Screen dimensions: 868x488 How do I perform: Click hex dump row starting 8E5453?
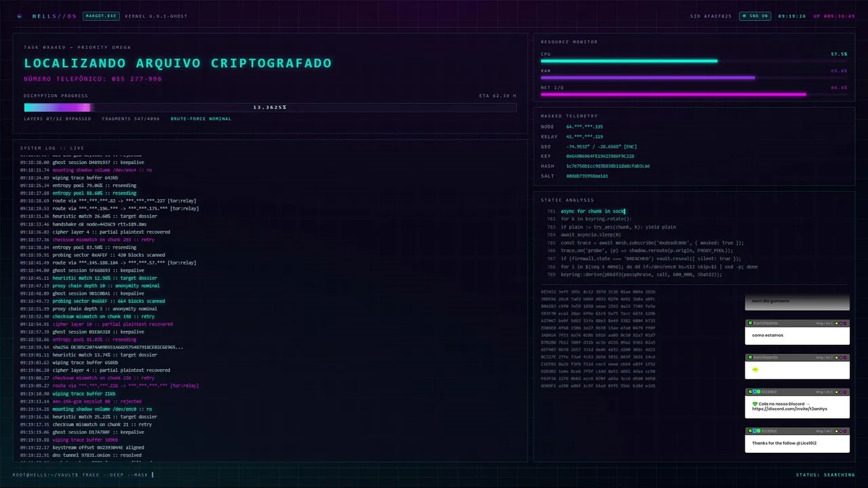[x=598, y=291]
